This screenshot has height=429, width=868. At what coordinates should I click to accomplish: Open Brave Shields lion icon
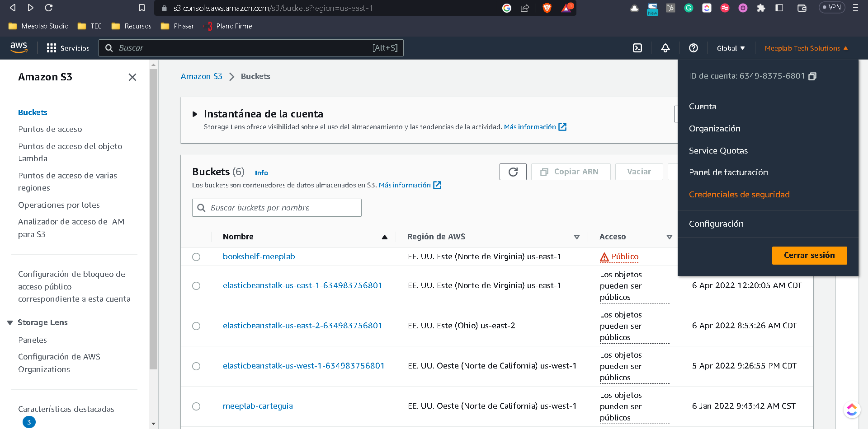pos(547,8)
